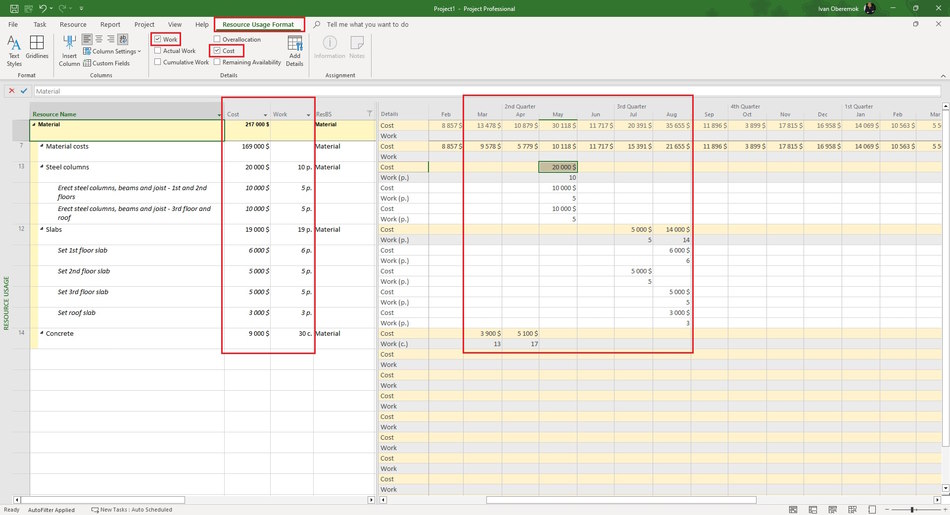Open the Column Settings dropdown

click(112, 52)
